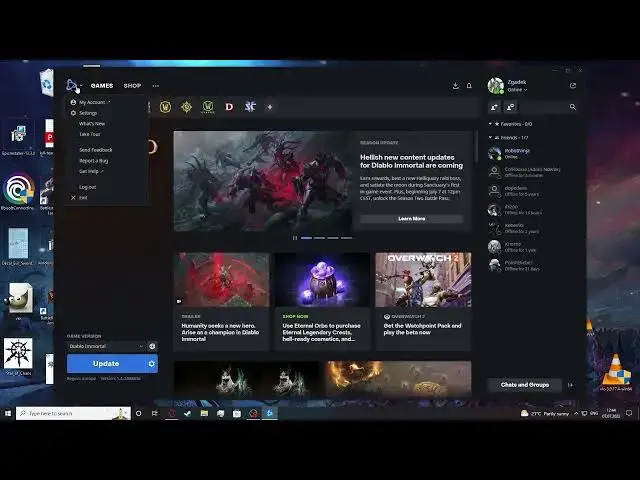Open the game options gear on Update button

(x=151, y=364)
